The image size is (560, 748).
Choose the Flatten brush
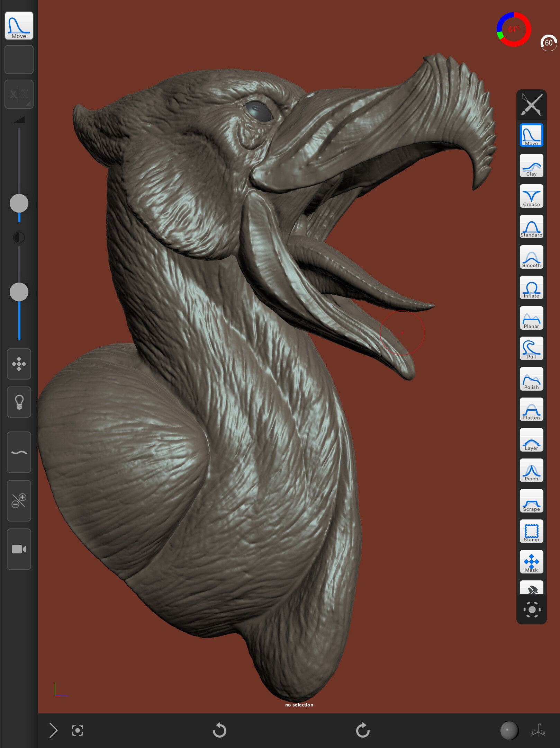tap(531, 410)
